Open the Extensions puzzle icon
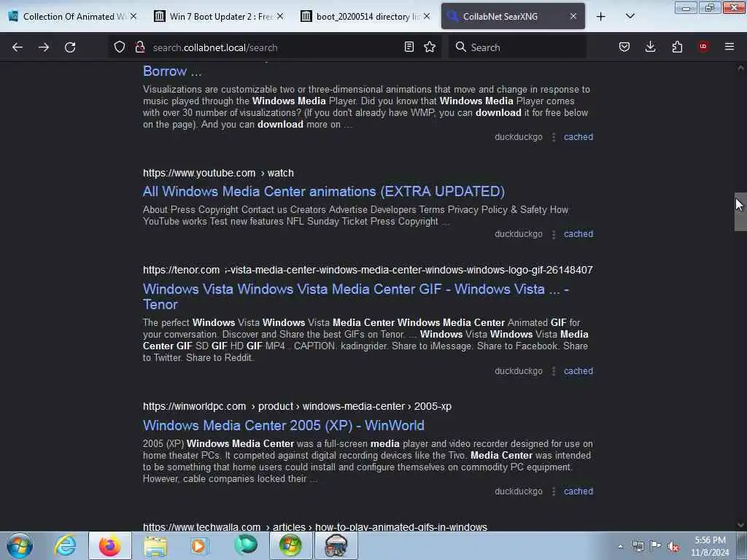This screenshot has width=747, height=560. [677, 47]
